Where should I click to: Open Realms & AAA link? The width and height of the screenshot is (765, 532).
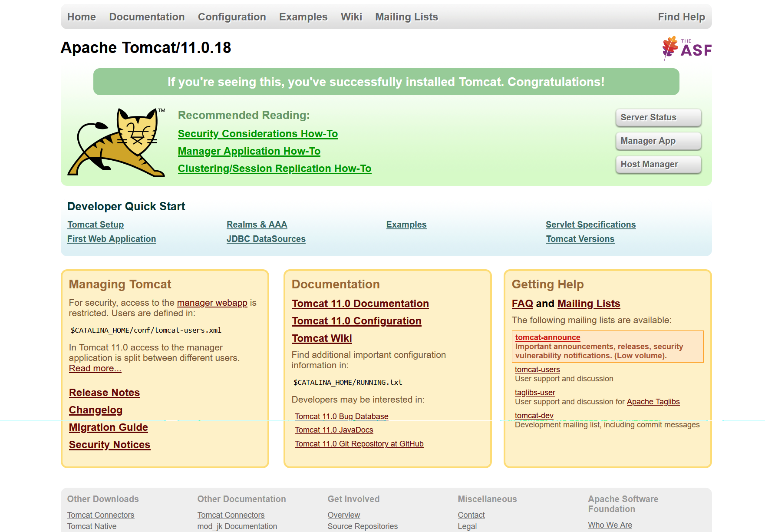[x=257, y=225]
